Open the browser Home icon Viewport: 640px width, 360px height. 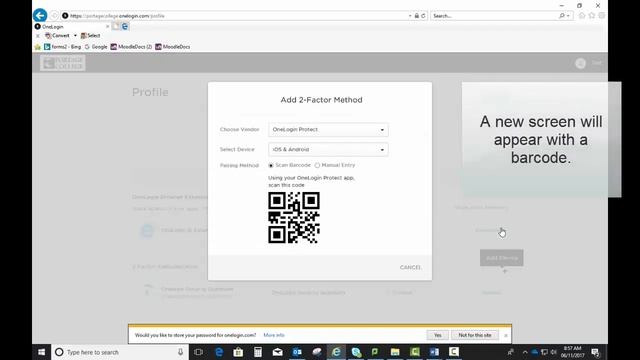coord(582,16)
